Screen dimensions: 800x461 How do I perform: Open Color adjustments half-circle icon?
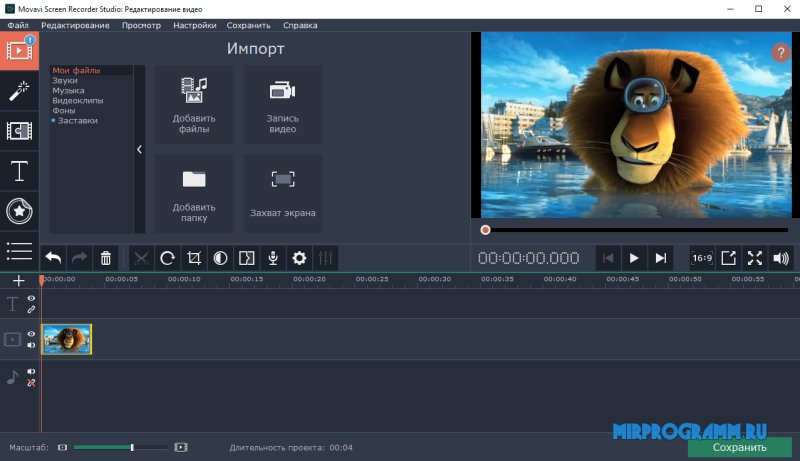pyautogui.click(x=220, y=258)
